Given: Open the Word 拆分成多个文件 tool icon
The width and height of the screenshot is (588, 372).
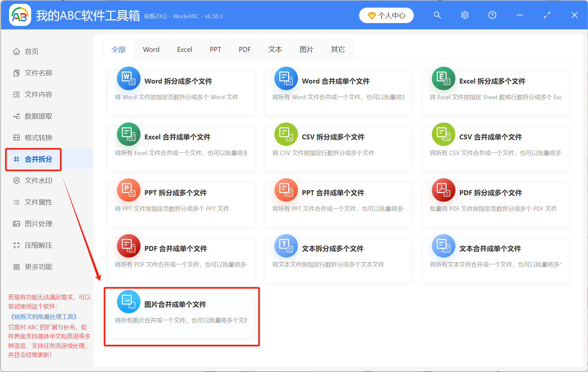Looking at the screenshot, I should [128, 78].
